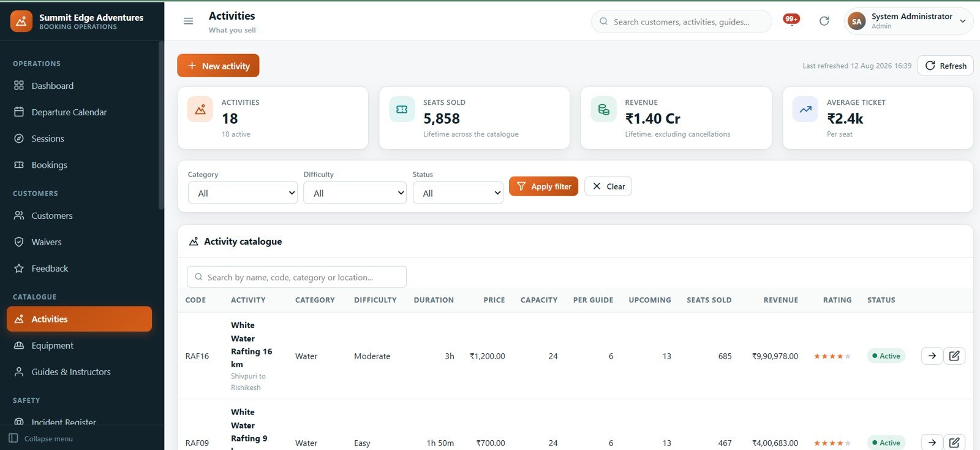Open the Equipment page
The height and width of the screenshot is (450, 980).
pos(79,346)
